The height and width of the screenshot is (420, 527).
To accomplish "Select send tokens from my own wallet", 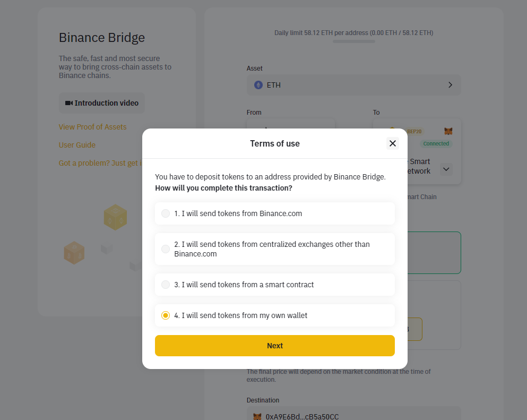I will [x=166, y=315].
